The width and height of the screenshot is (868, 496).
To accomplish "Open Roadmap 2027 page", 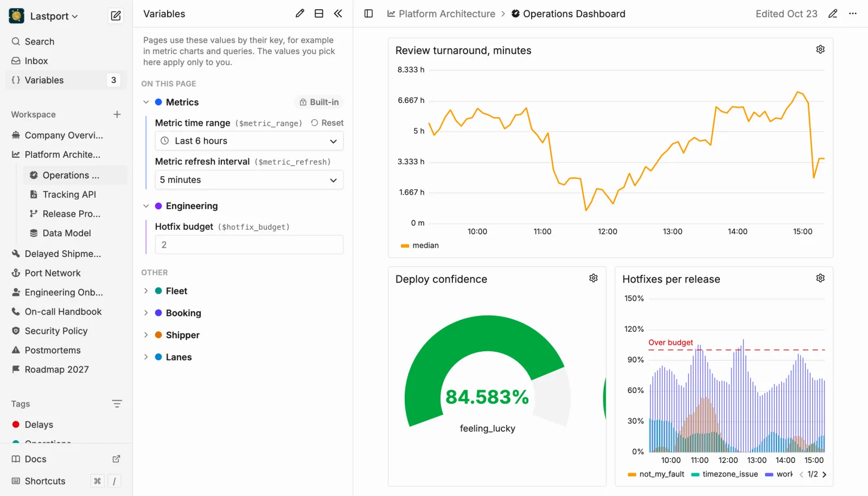I will click(x=66, y=370).
